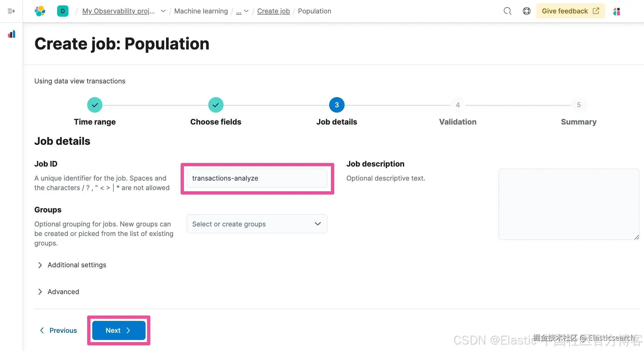The width and height of the screenshot is (644, 351).
Task: Click the Time range completed step circle
Action: tap(95, 105)
